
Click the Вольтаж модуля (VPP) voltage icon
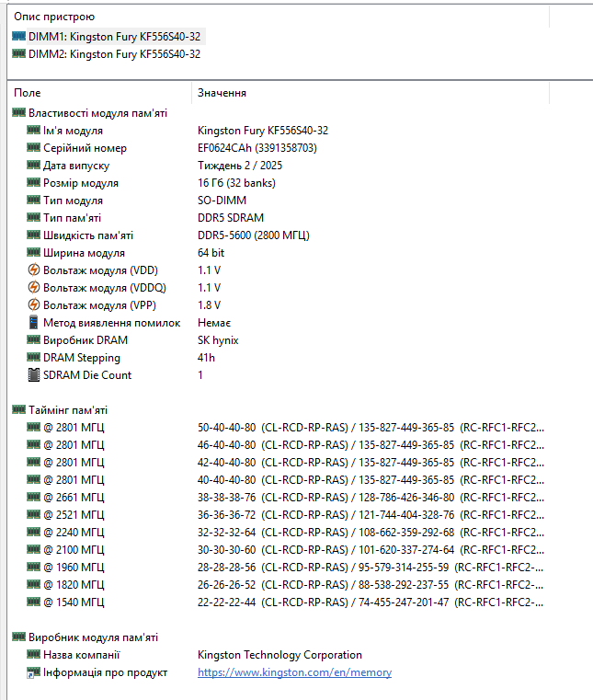click(x=34, y=305)
